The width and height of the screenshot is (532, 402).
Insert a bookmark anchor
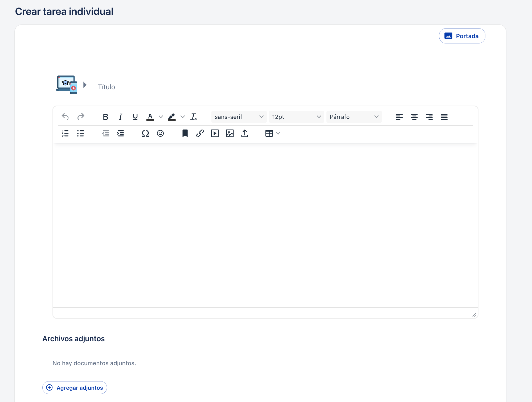185,133
